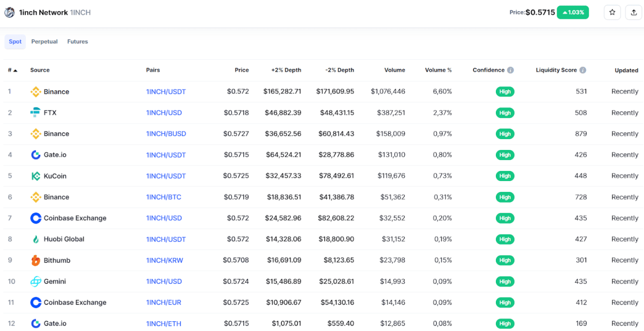Click the FTX logo icon
The image size is (644, 331).
coord(35,113)
